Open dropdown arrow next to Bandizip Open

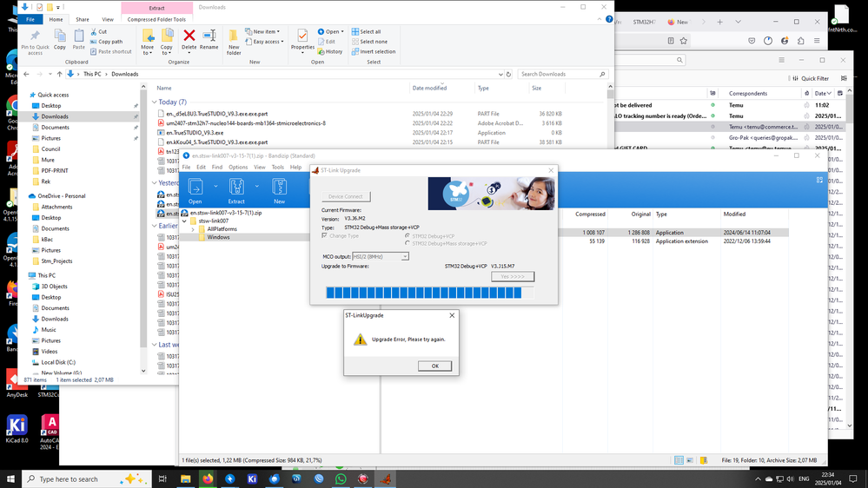click(x=215, y=187)
